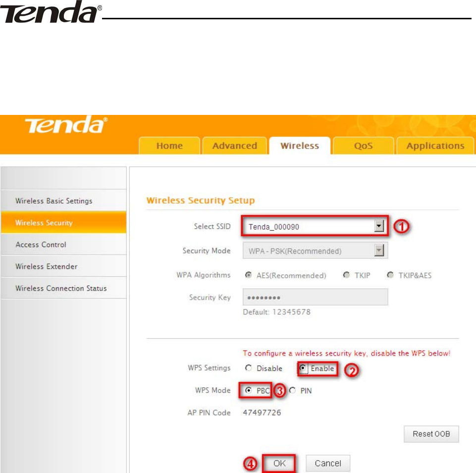Open Wireless Basic Settings in sidebar

pyautogui.click(x=63, y=201)
